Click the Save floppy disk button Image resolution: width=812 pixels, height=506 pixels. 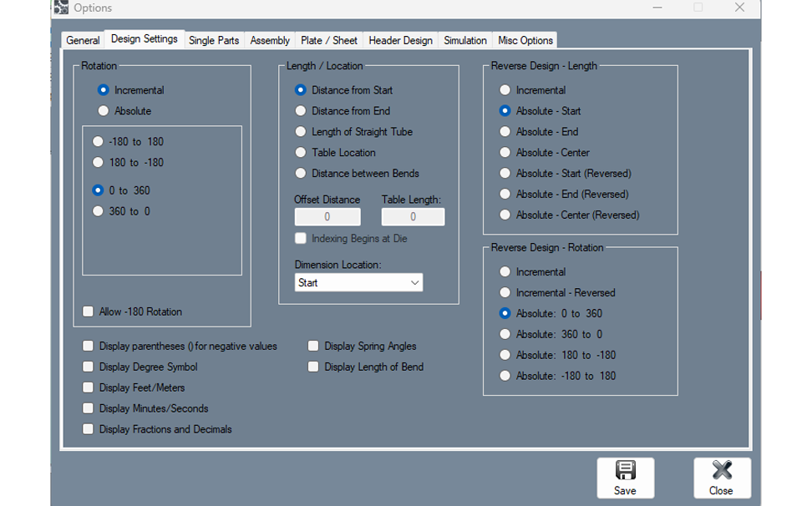click(625, 478)
